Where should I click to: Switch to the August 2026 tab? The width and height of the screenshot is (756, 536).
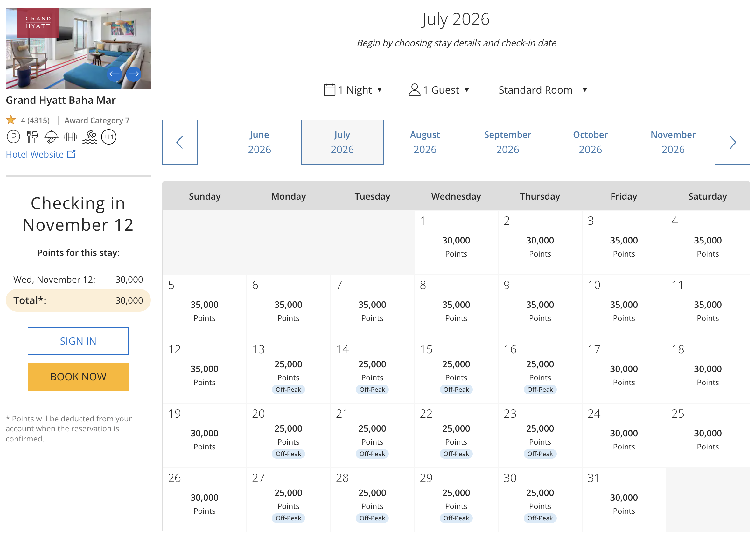click(x=424, y=142)
